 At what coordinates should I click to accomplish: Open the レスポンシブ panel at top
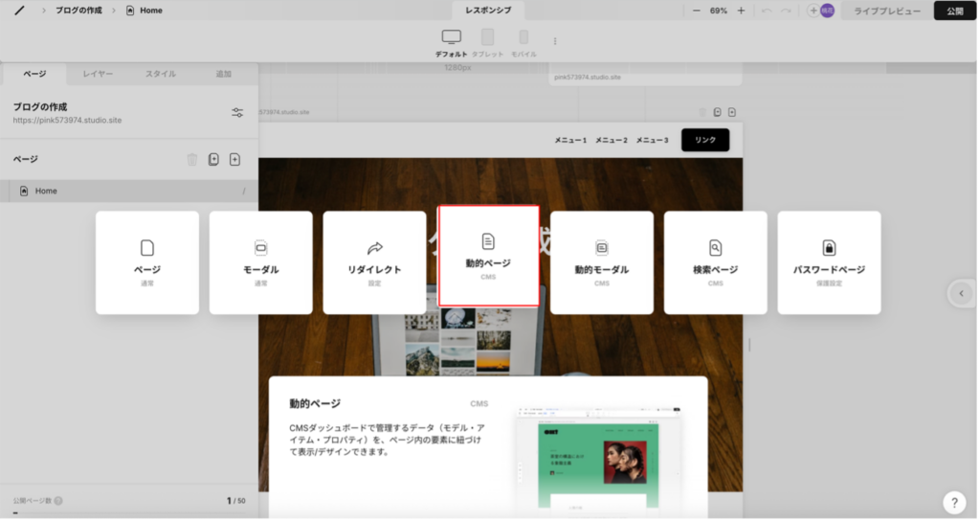point(488,11)
